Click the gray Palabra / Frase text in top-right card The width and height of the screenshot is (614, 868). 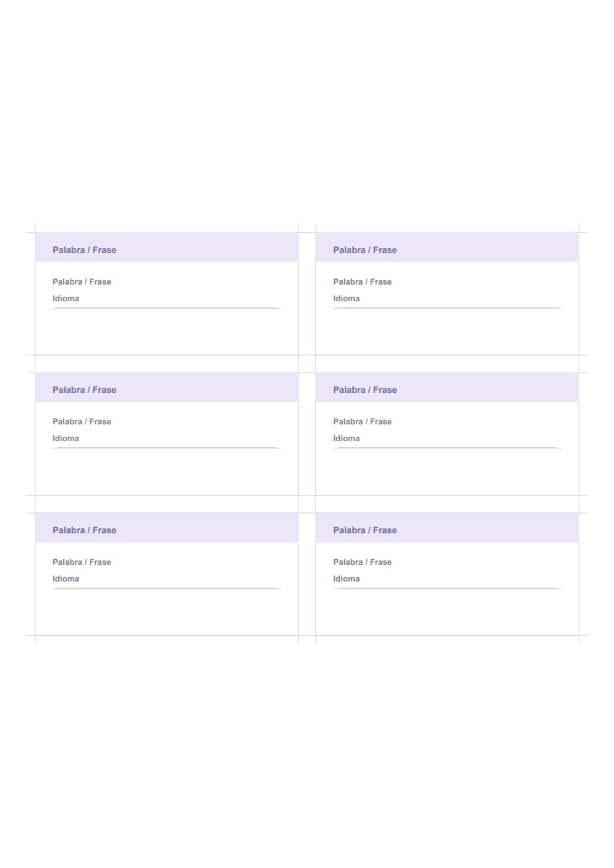click(362, 281)
